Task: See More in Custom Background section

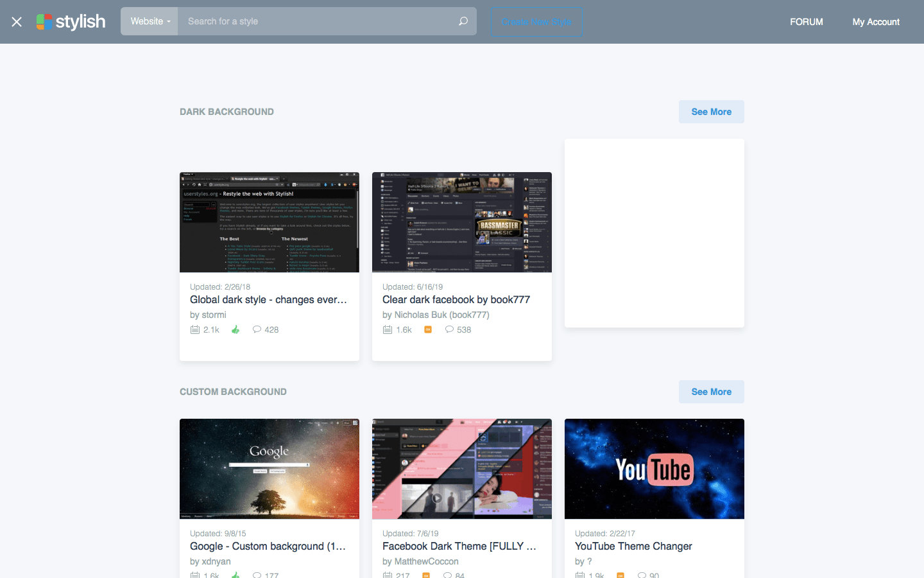Action: tap(712, 392)
